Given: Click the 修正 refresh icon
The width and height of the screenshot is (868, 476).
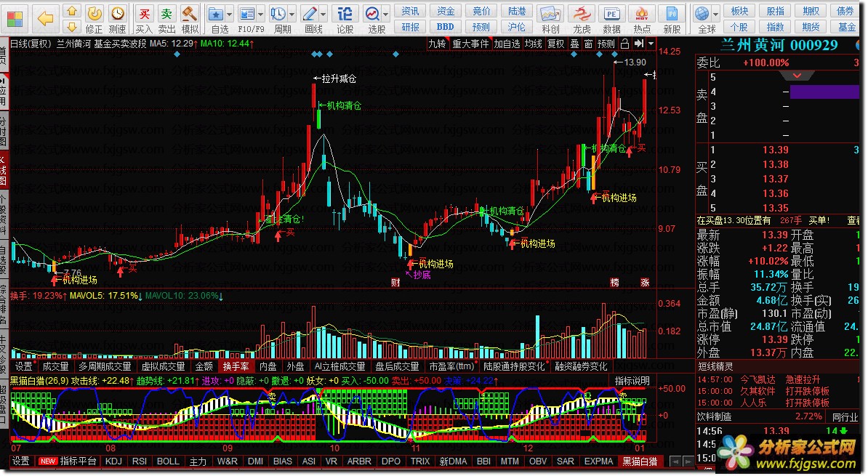Looking at the screenshot, I should 94,13.
